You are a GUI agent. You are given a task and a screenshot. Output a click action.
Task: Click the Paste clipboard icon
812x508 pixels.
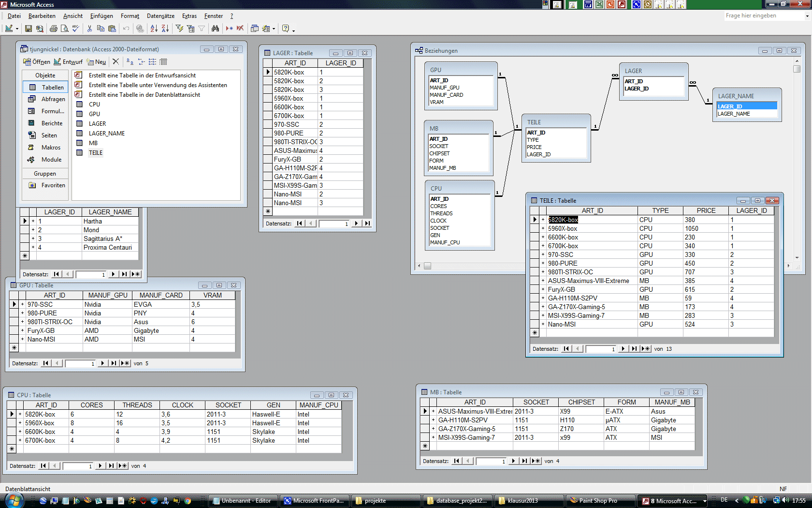coord(112,29)
